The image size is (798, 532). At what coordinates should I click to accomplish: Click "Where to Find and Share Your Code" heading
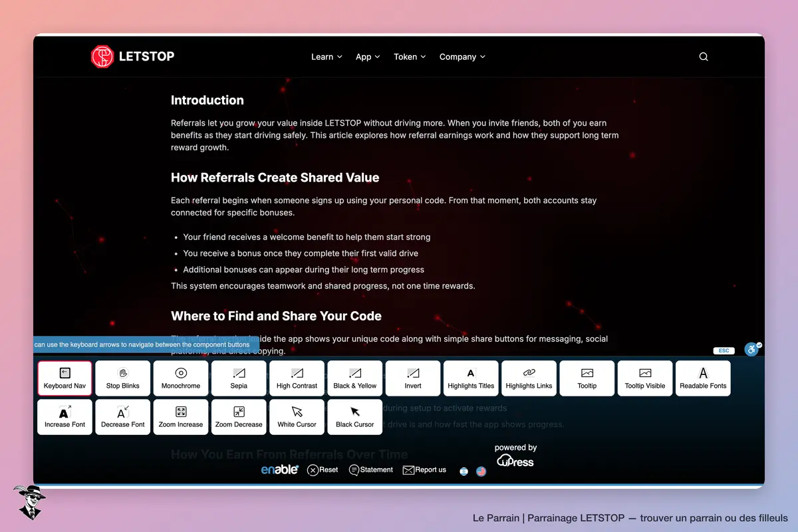click(277, 316)
